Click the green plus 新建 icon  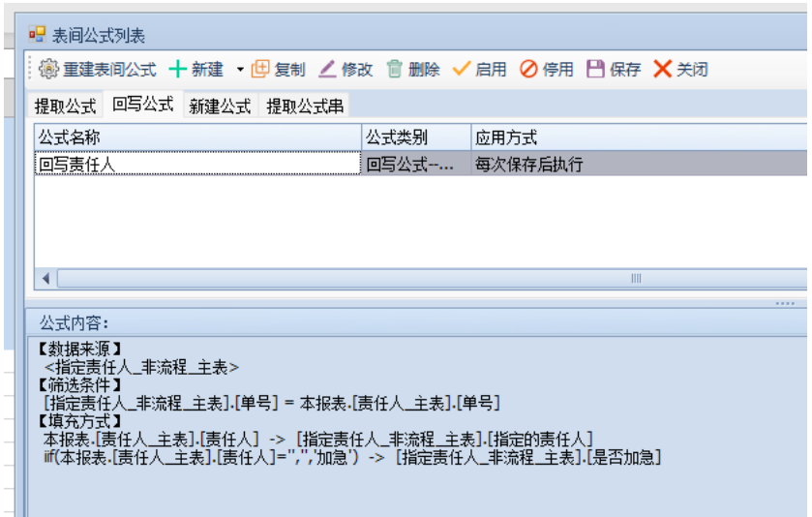178,70
